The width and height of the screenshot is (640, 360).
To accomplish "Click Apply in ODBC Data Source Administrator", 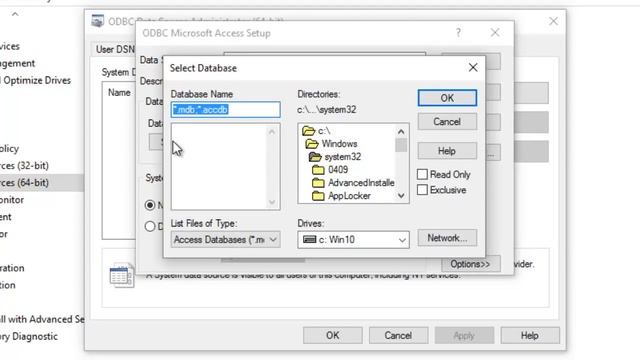I will click(464, 336).
